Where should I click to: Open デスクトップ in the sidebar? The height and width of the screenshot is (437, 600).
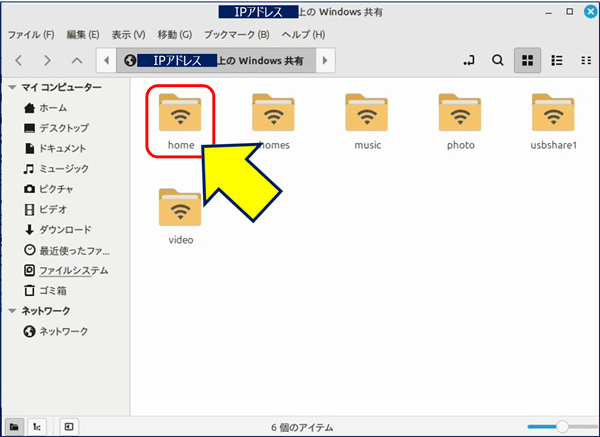[56, 128]
